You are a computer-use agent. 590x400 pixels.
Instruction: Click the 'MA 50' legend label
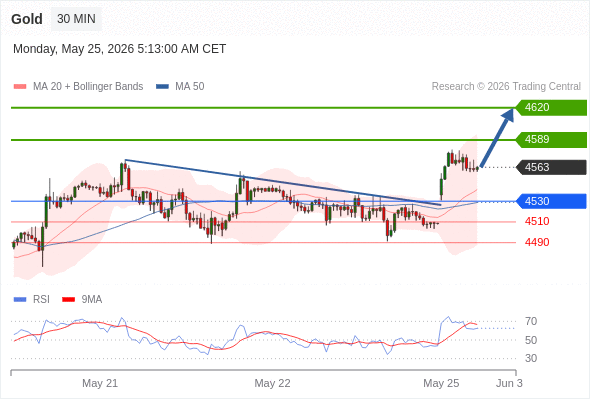190,87
